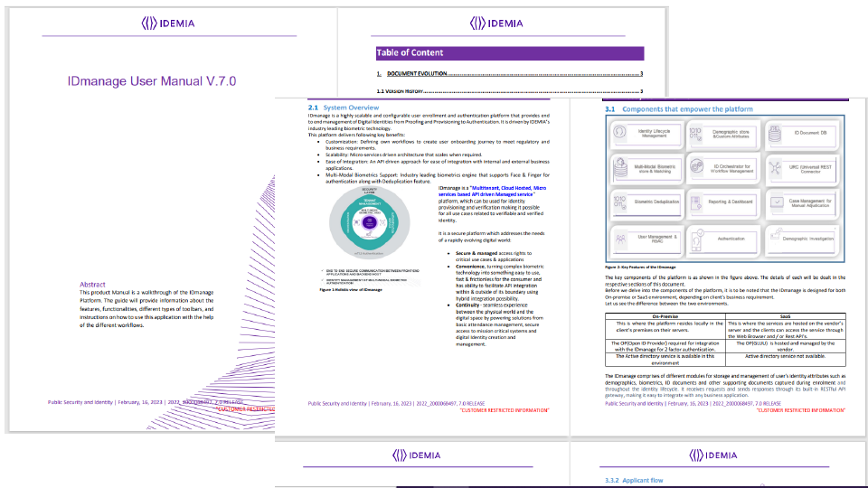Click the Case Management for Manual Adjudication icon
Screen dimensions: 868x488
(x=777, y=202)
